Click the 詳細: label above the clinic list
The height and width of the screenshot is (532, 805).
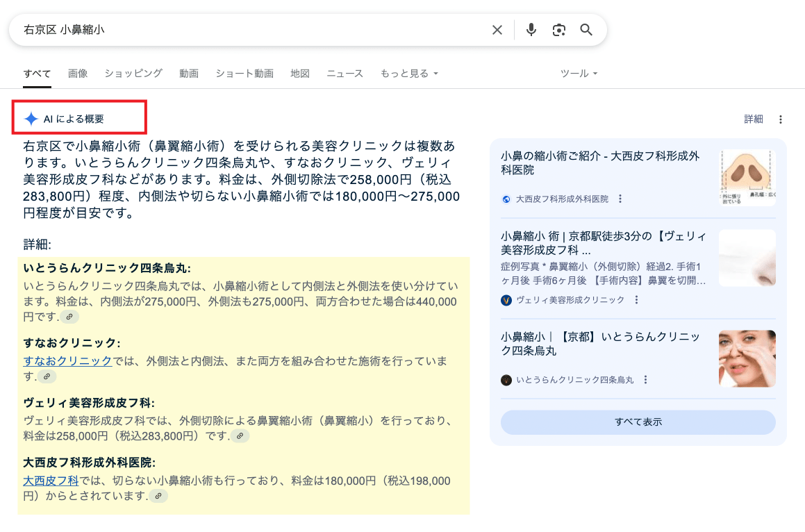click(37, 244)
